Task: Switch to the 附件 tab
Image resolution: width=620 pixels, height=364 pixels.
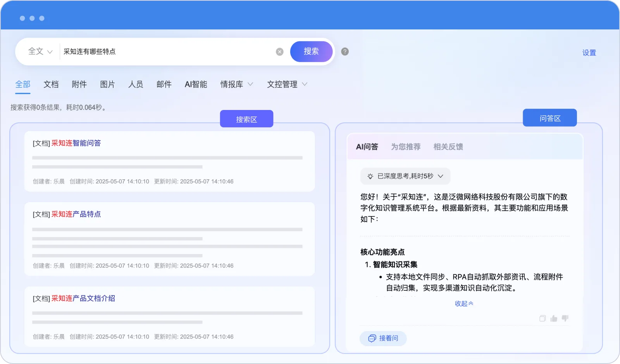Action: (79, 84)
